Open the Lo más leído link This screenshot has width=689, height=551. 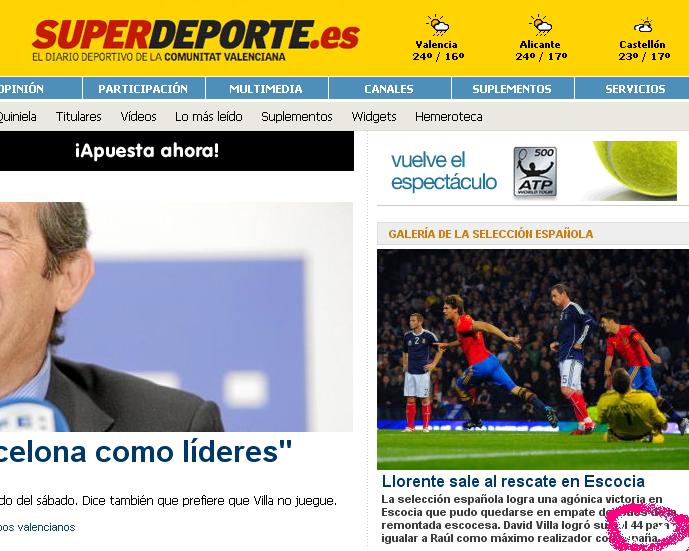(209, 116)
